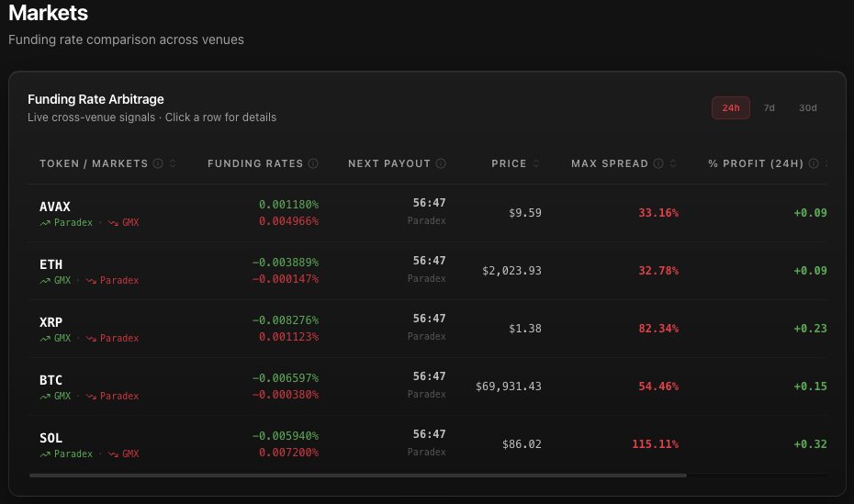This screenshot has height=504, width=854.
Task: Click the Paradex market label in AVAX row
Action: (x=73, y=222)
